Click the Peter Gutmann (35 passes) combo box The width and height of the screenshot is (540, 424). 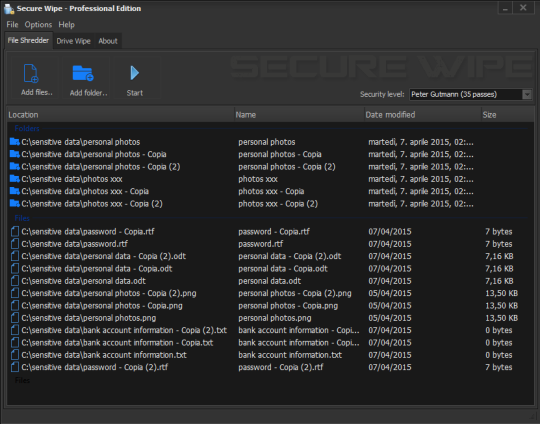470,94
